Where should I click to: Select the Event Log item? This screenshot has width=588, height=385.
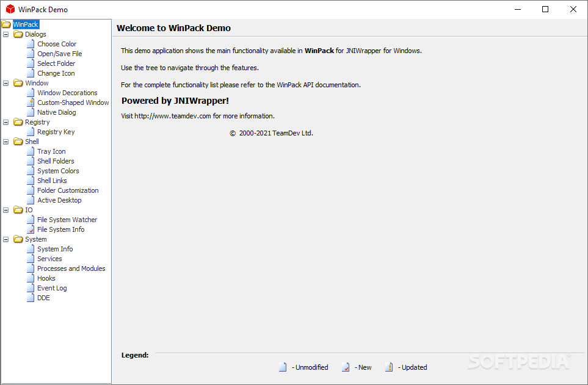[x=52, y=287]
